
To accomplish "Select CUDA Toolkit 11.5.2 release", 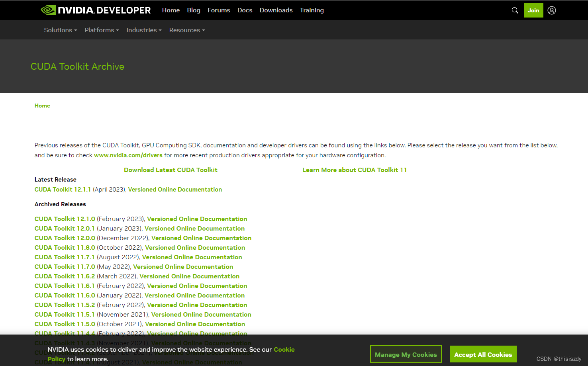I will (65, 305).
